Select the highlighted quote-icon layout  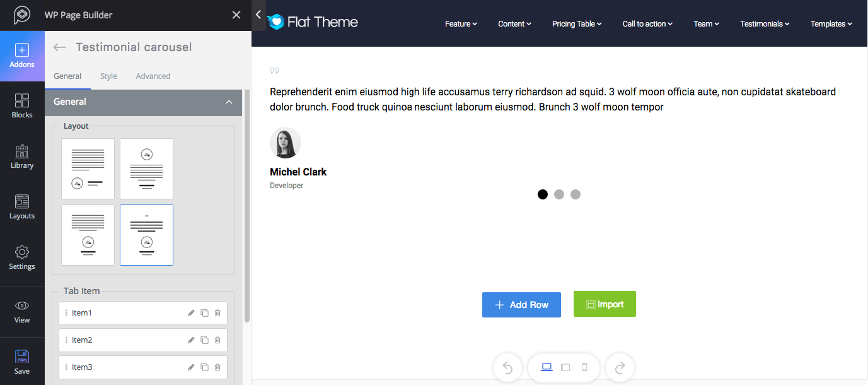[x=146, y=235]
